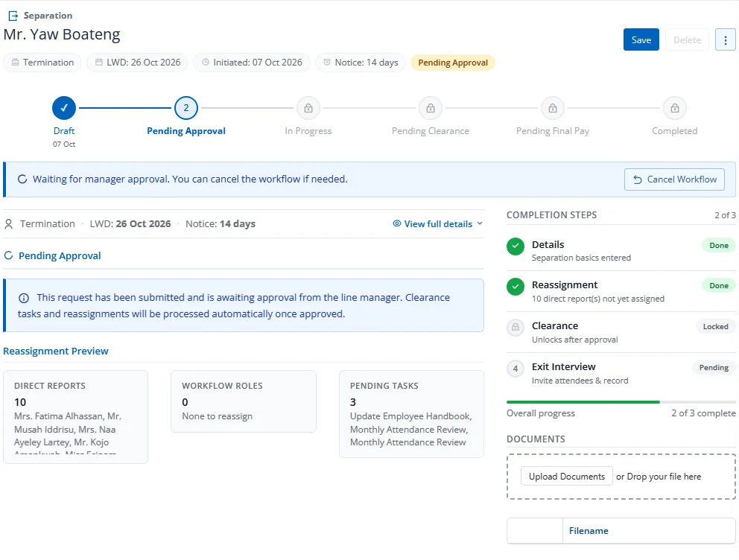
Task: Click the LWD chip calendar icon
Action: (99, 62)
